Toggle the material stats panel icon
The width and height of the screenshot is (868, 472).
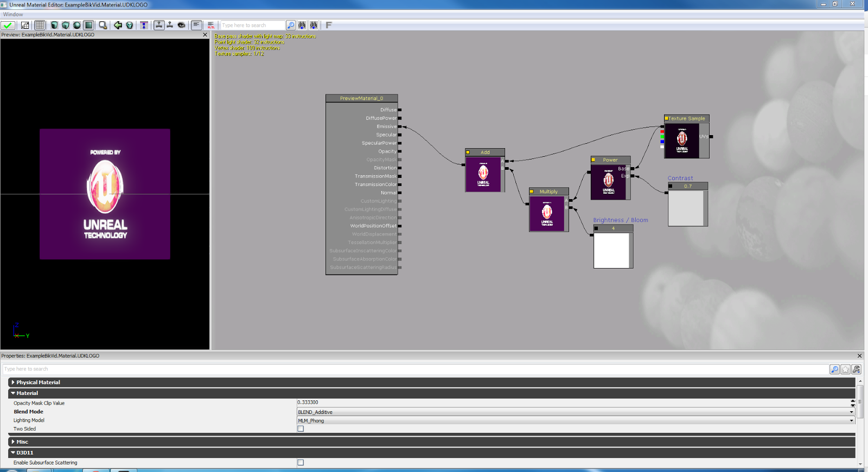[196, 25]
